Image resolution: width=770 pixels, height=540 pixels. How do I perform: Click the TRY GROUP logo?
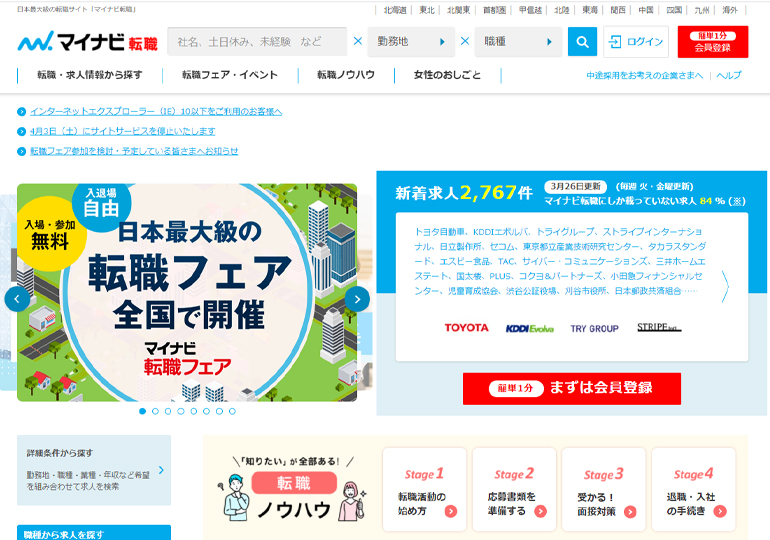[x=594, y=328]
